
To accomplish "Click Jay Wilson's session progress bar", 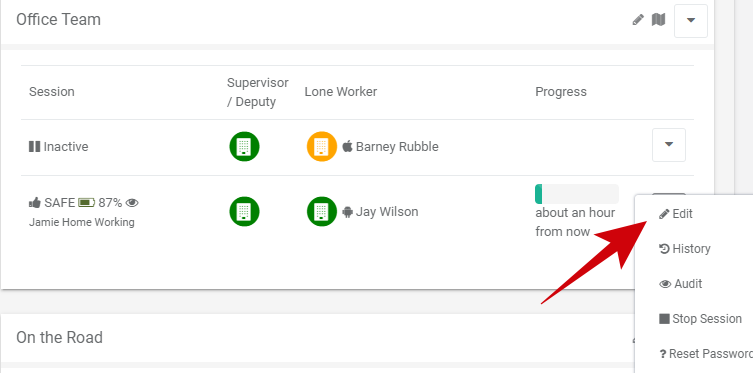I will [577, 194].
